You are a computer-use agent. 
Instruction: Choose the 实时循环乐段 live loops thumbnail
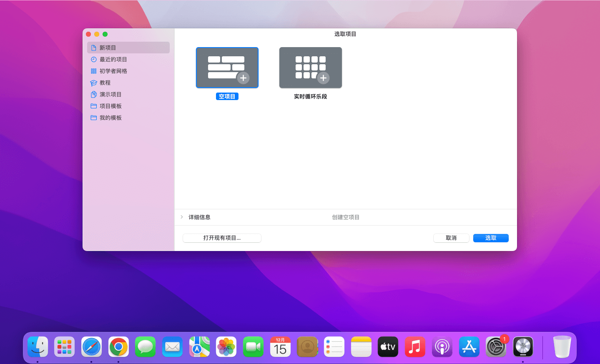(310, 68)
